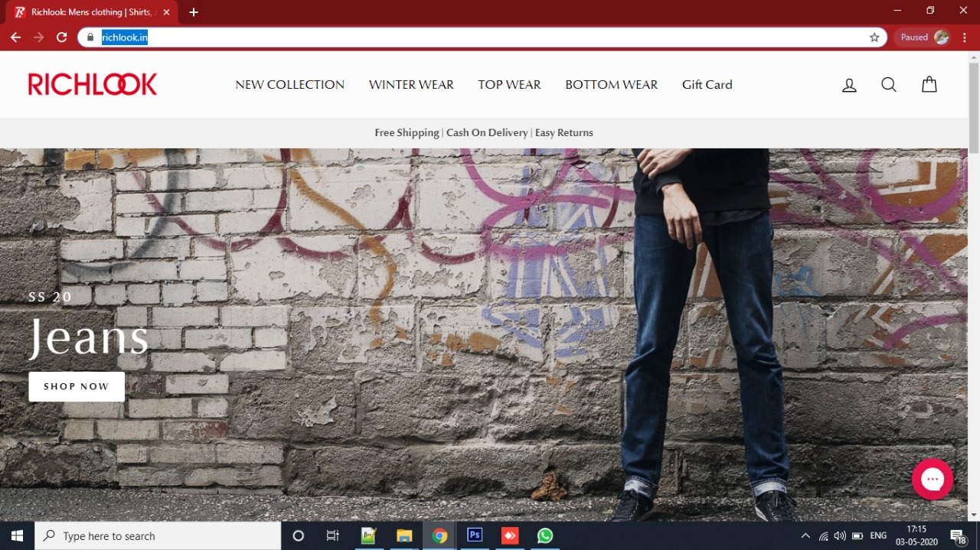980x550 pixels.
Task: Click the "Jeans" banner heading
Action: (x=89, y=337)
